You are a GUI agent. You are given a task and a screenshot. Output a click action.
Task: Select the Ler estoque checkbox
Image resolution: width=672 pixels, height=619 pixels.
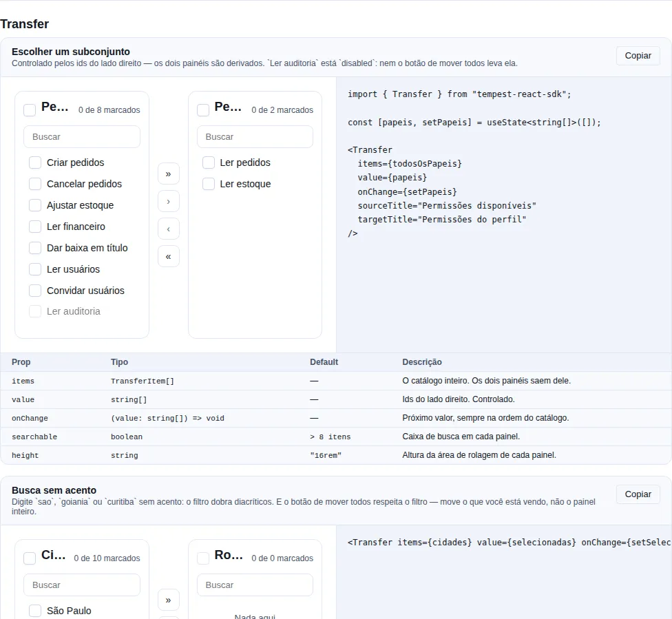[209, 184]
